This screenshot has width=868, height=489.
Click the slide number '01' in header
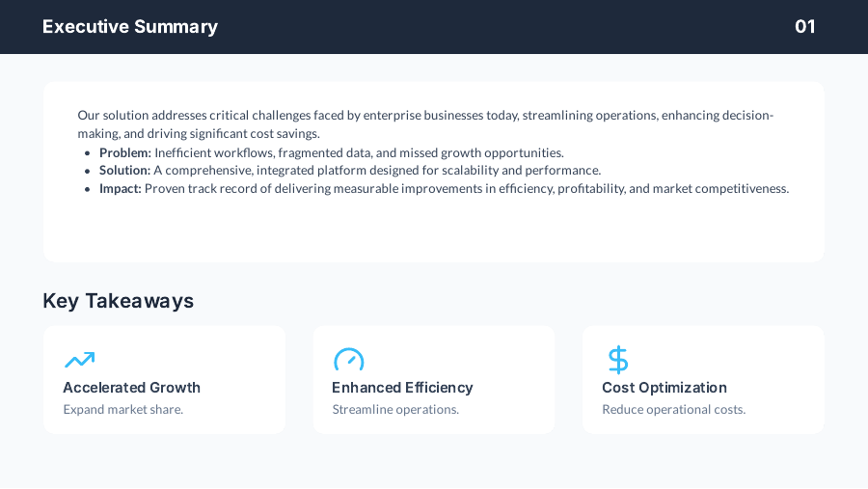tap(804, 27)
